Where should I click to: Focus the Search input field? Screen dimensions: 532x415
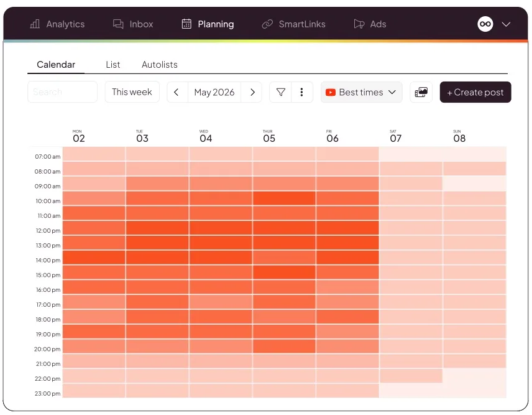pyautogui.click(x=62, y=92)
